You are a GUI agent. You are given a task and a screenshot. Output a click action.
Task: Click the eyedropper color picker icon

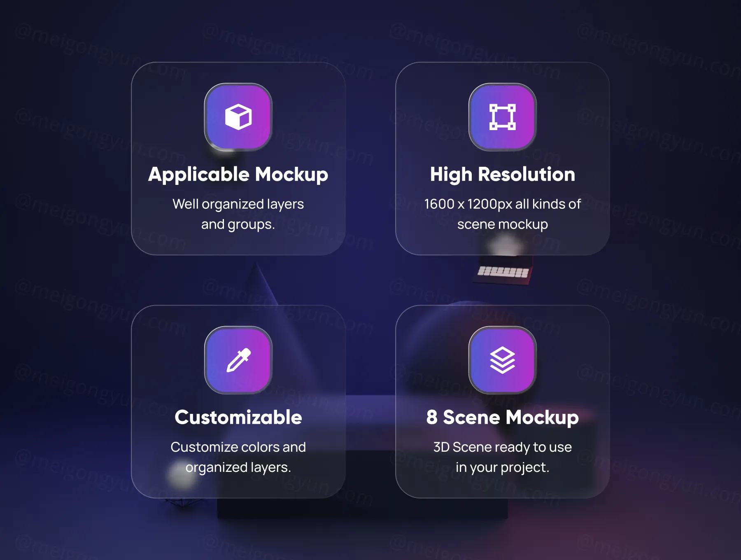pos(238,360)
